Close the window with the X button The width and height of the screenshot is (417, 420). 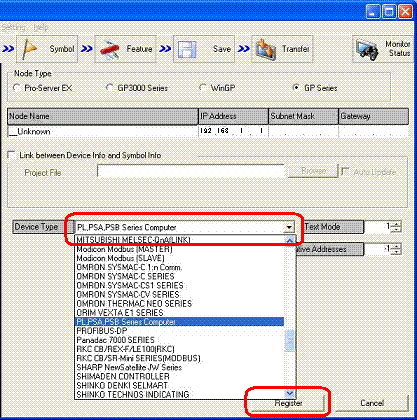(x=405, y=12)
